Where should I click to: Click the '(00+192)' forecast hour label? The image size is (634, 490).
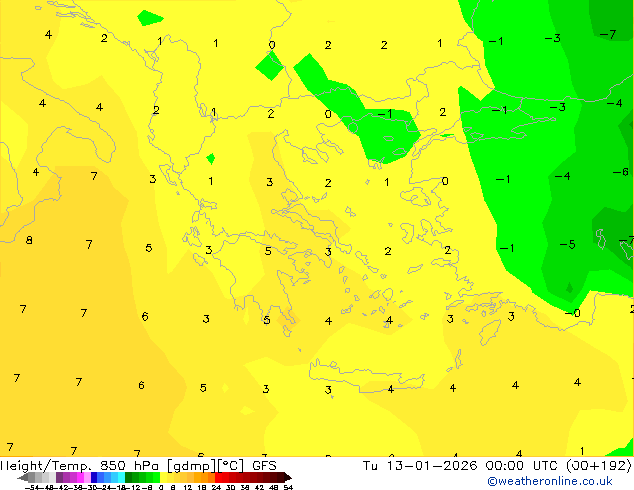coord(599,466)
